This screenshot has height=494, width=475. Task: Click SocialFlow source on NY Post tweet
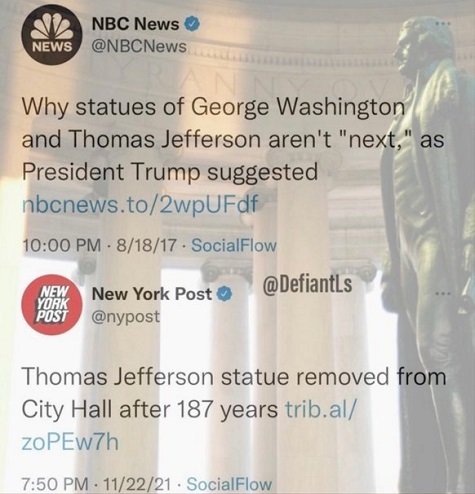pos(229,484)
